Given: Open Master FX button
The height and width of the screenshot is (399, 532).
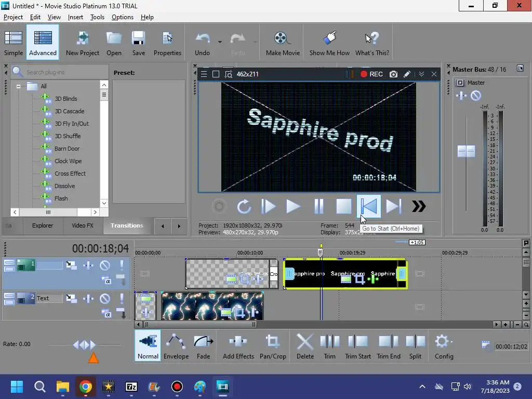Looking at the screenshot, I should (461, 96).
